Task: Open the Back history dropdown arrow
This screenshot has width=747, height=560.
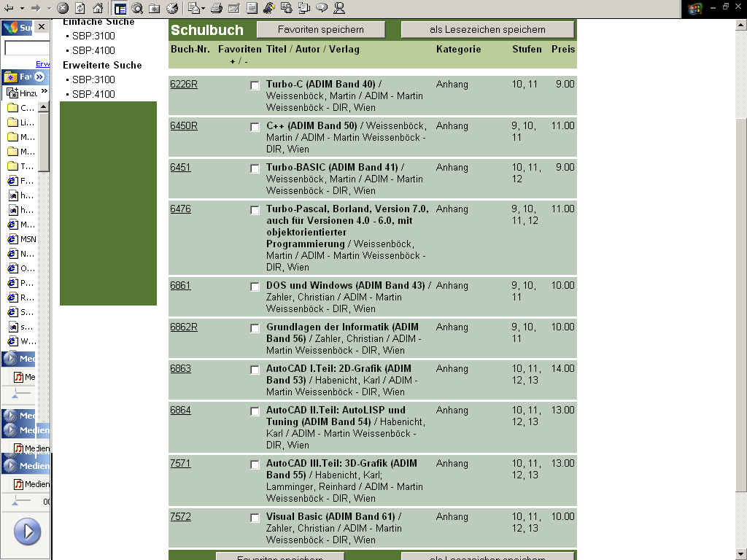Action: point(22,8)
